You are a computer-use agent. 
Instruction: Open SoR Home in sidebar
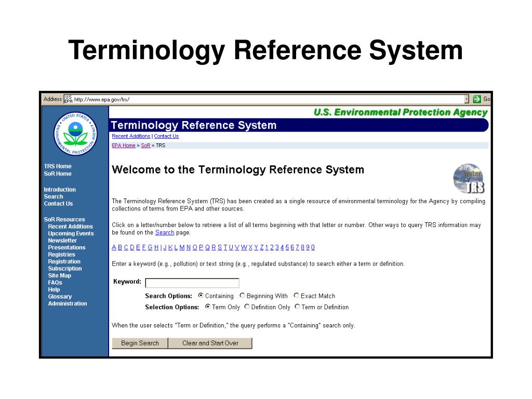tap(58, 174)
